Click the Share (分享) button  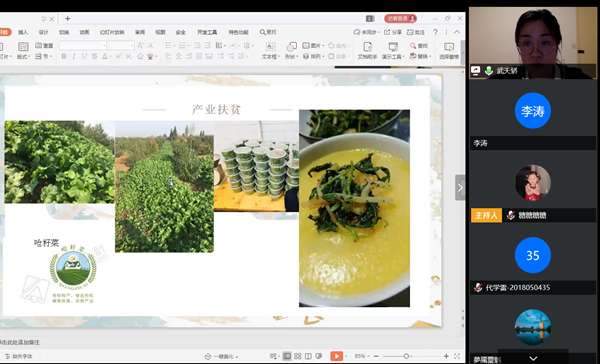[x=393, y=32]
